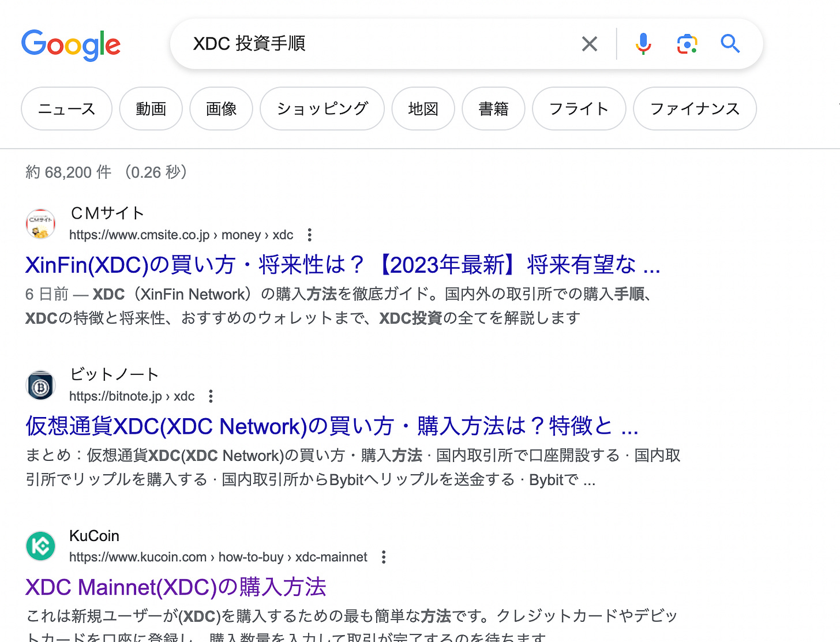Open the 仮想通貨XDC(XDC Network)の買い方 result link
The width and height of the screenshot is (840, 642).
(332, 426)
